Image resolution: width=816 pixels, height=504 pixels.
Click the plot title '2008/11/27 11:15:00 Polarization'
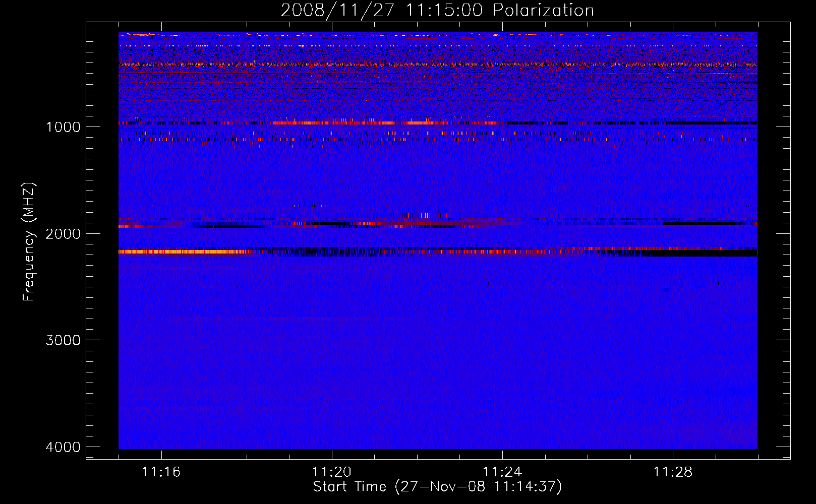tap(437, 11)
